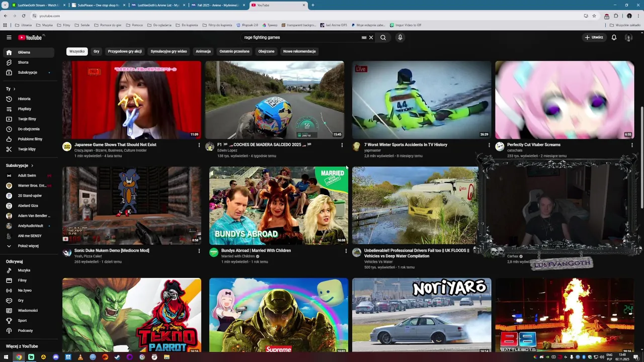Open the options menu for Japanese Game Shows video
This screenshot has width=644, height=362.
coord(199,145)
